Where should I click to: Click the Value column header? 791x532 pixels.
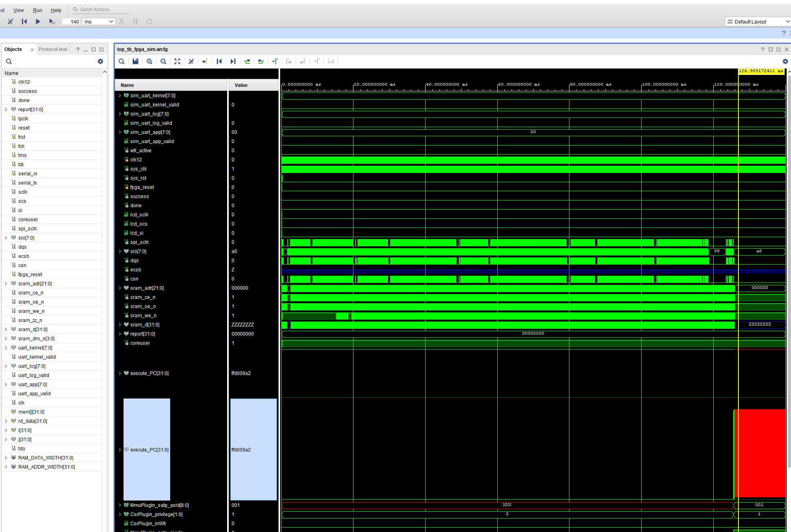pos(241,85)
